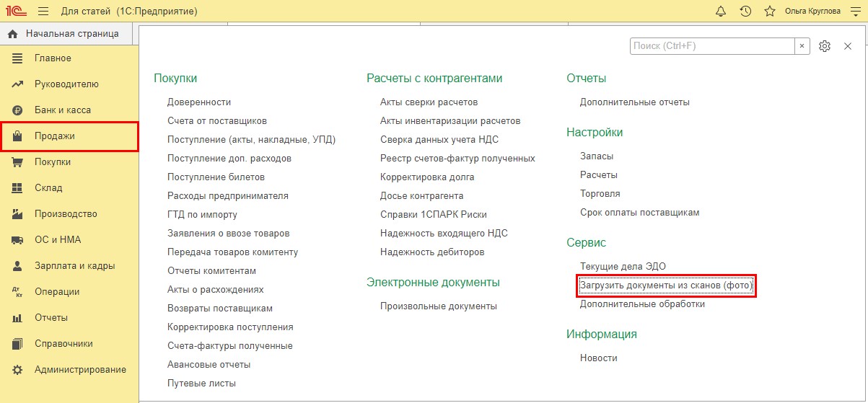Open the Главное section
This screenshot has width=868, height=403.
(x=53, y=58)
